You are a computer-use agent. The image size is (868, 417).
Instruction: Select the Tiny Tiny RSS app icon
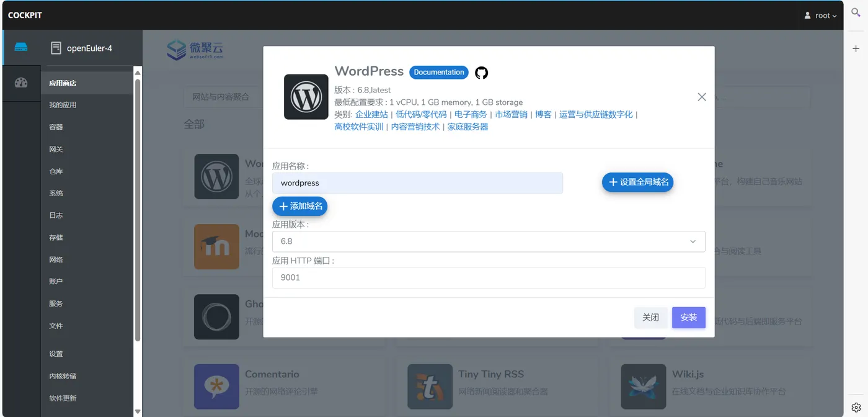pos(430,387)
